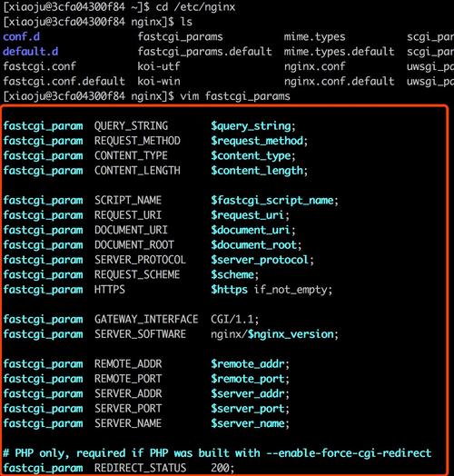Click the 'cd /etc/nginx' command text
This screenshot has height=476, width=454.
pos(195,7)
